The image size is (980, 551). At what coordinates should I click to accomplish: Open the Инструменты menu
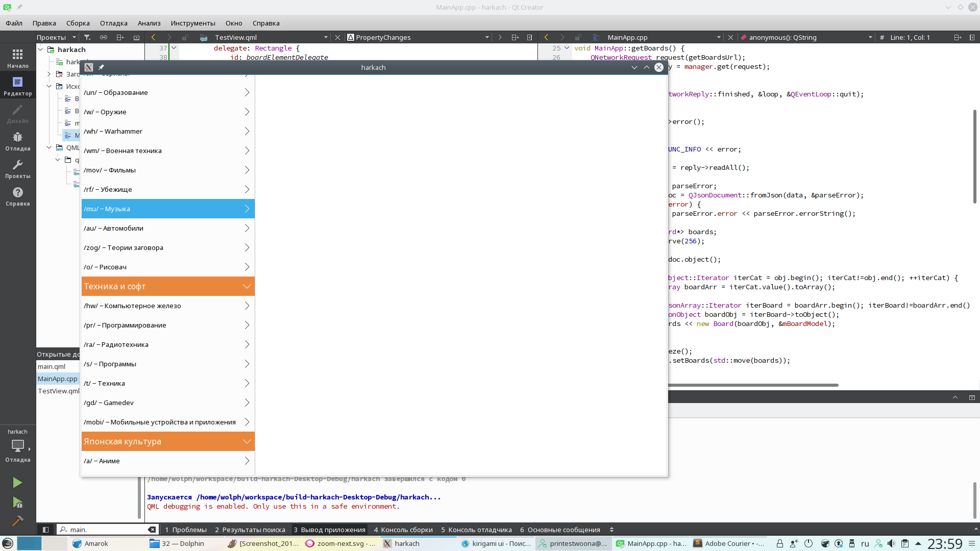(x=193, y=23)
